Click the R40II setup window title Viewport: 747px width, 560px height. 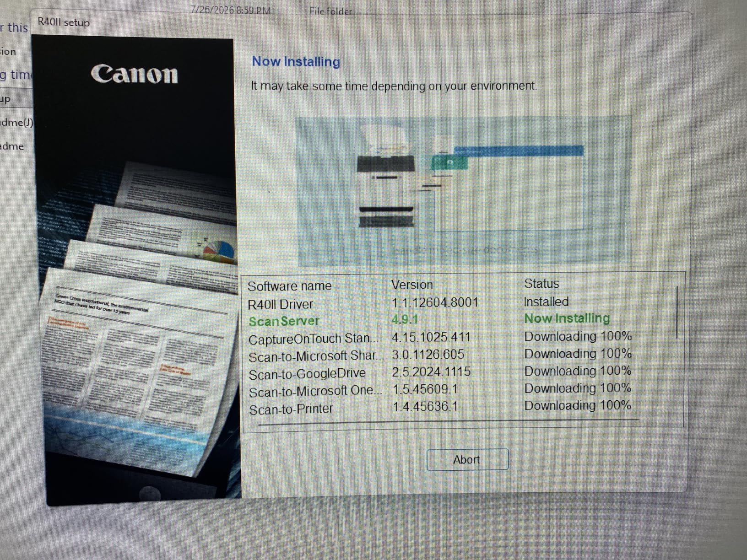click(63, 22)
